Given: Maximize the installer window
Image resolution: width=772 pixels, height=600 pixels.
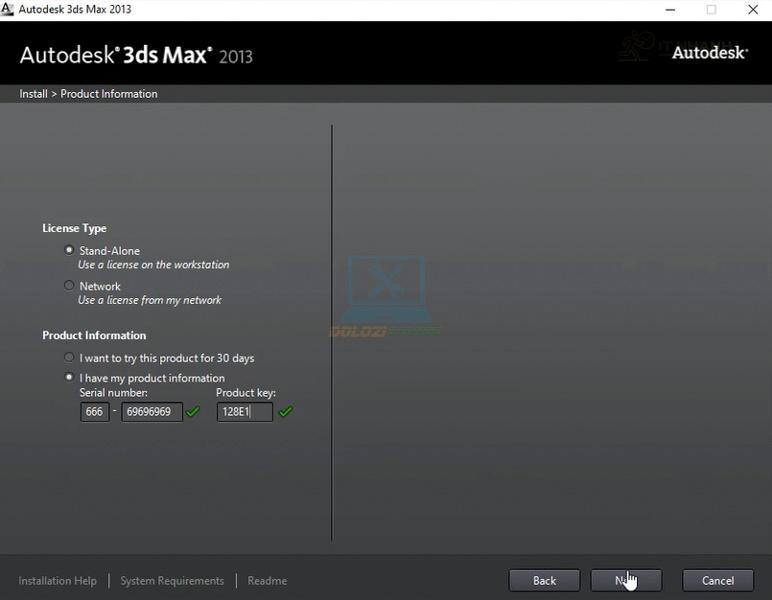Looking at the screenshot, I should [x=711, y=9].
